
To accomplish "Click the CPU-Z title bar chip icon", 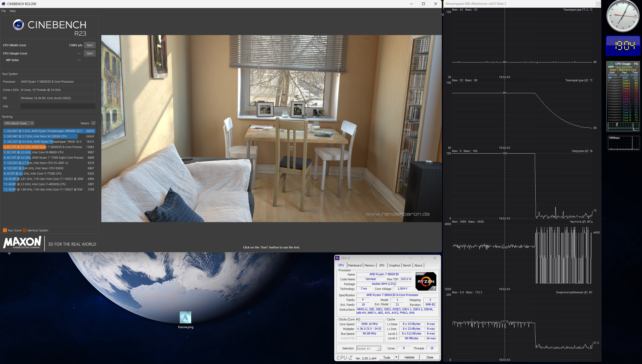I will [x=337, y=258].
